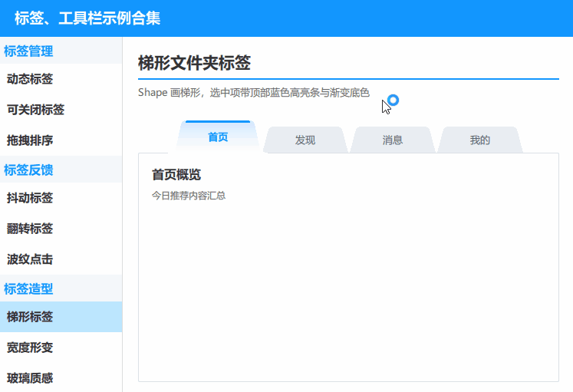Click the 梯形文件夹标签 page heading
Screen dimensions: 573x392
[194, 63]
